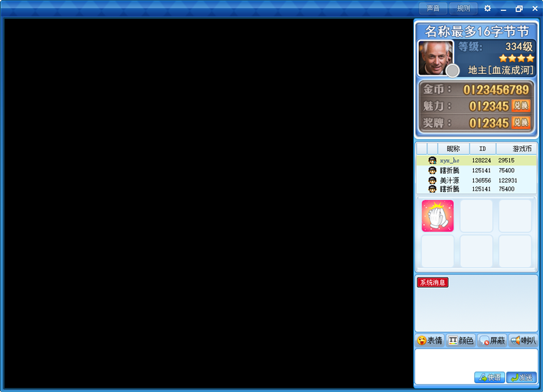
Task: Open the 规则 rules button
Action: [464, 8]
